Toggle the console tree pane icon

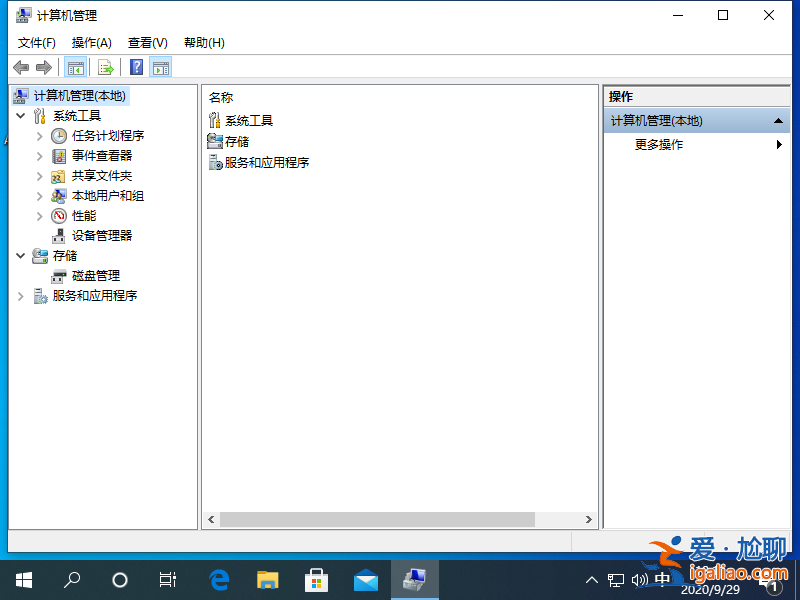coord(76,67)
